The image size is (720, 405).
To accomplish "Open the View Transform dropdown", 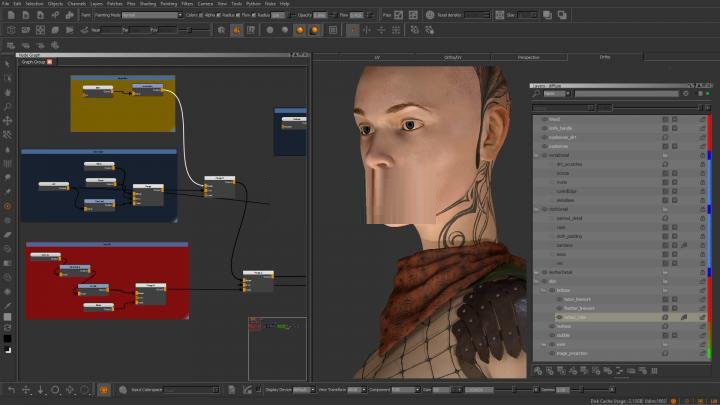I will [357, 390].
